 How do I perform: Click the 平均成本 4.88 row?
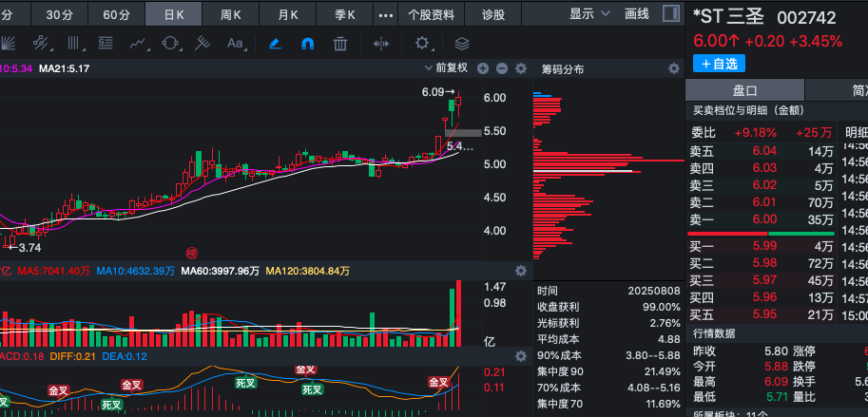tap(608, 339)
